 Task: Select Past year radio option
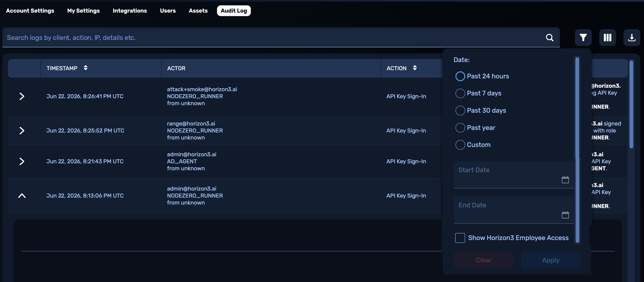(x=460, y=128)
